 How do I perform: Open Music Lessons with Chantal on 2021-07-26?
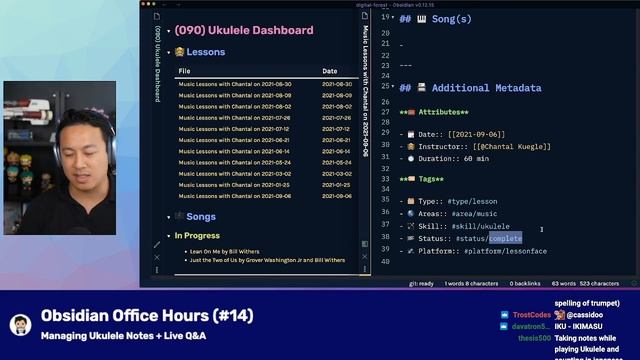pyautogui.click(x=234, y=118)
